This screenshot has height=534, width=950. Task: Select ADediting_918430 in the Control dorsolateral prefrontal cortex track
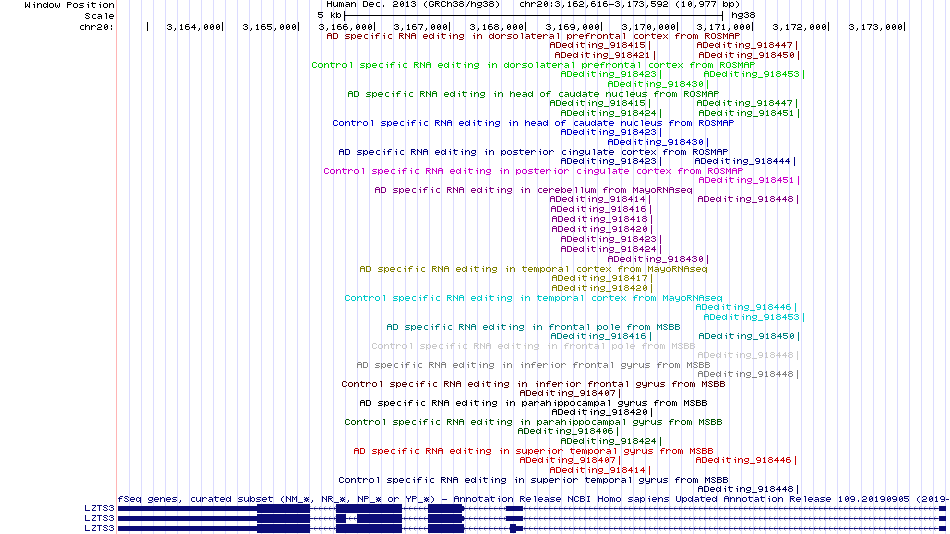[x=658, y=84]
